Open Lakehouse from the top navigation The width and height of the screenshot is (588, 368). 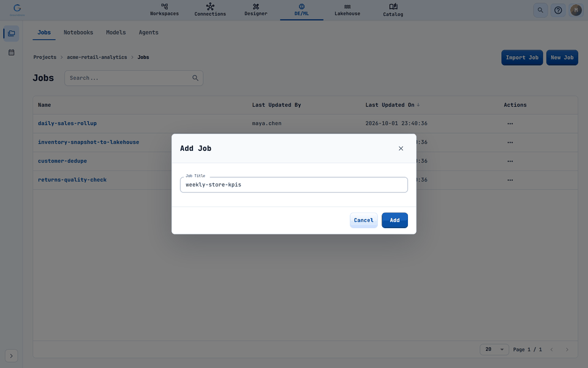coord(347,10)
